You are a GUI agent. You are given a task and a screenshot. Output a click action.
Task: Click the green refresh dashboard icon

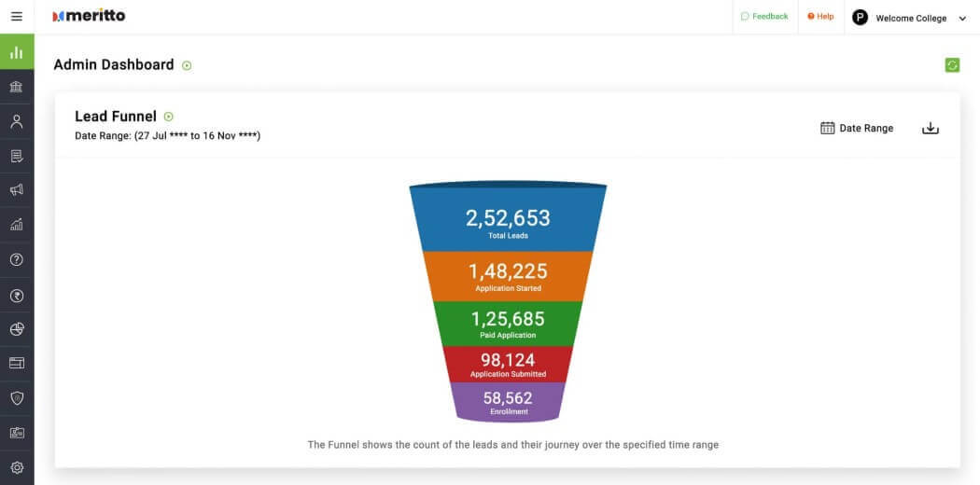pyautogui.click(x=952, y=65)
